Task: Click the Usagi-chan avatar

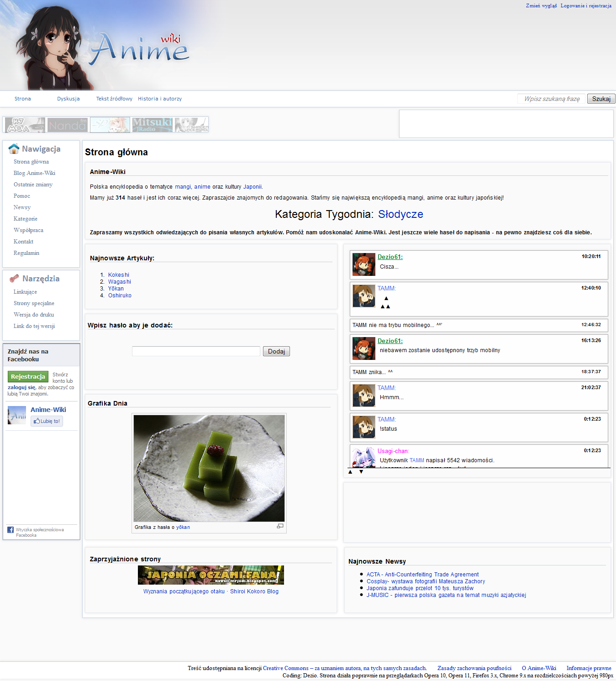Action: tap(364, 457)
